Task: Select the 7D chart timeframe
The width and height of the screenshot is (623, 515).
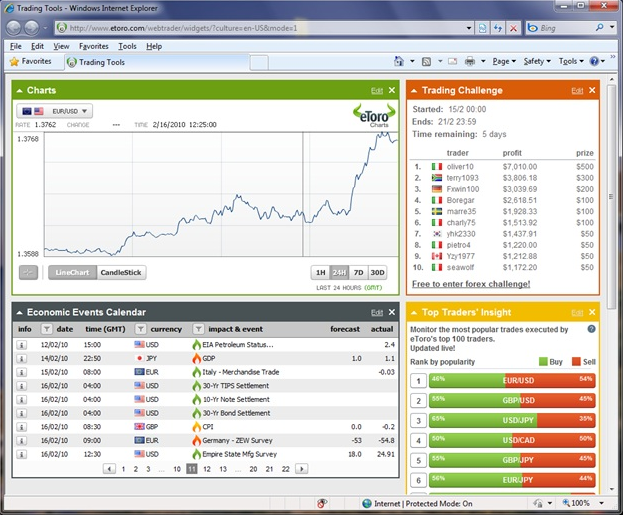Action: (x=358, y=272)
